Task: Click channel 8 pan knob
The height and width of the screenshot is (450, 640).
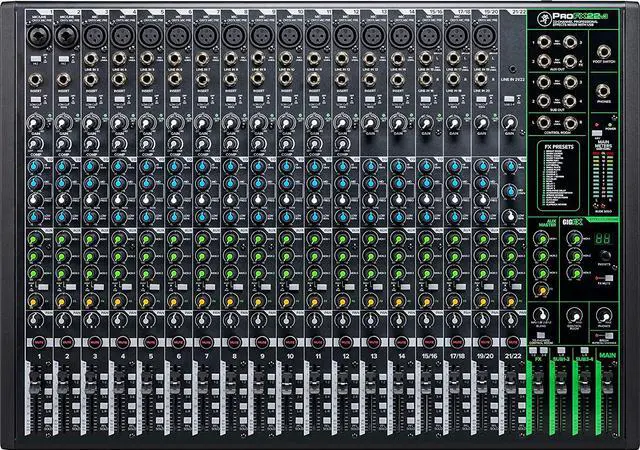Action: pyautogui.click(x=231, y=320)
